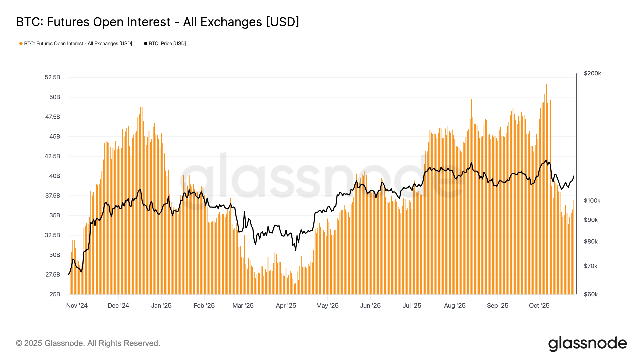Click the 25B left axis label

[x=55, y=294]
